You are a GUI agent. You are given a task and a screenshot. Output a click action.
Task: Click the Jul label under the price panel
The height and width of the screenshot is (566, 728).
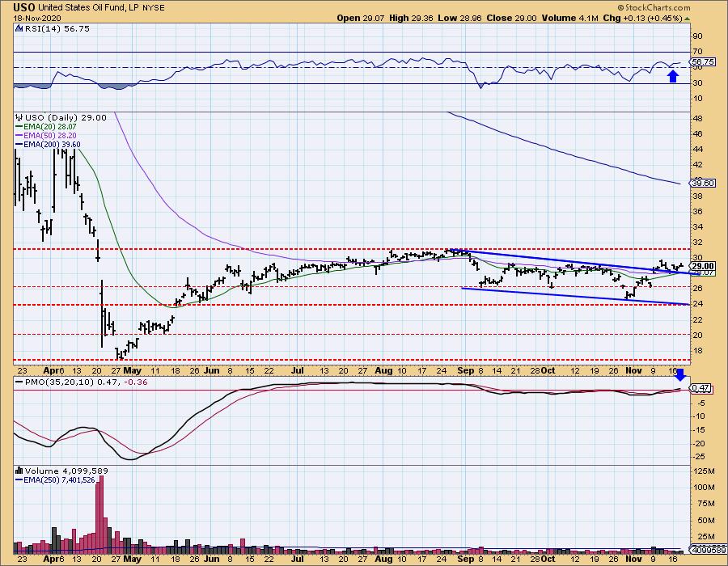[x=297, y=370]
